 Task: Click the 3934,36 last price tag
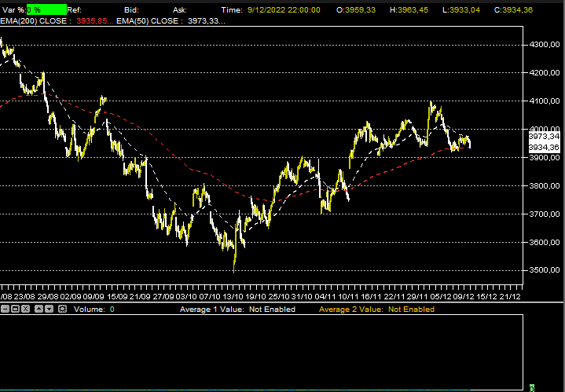pyautogui.click(x=544, y=147)
